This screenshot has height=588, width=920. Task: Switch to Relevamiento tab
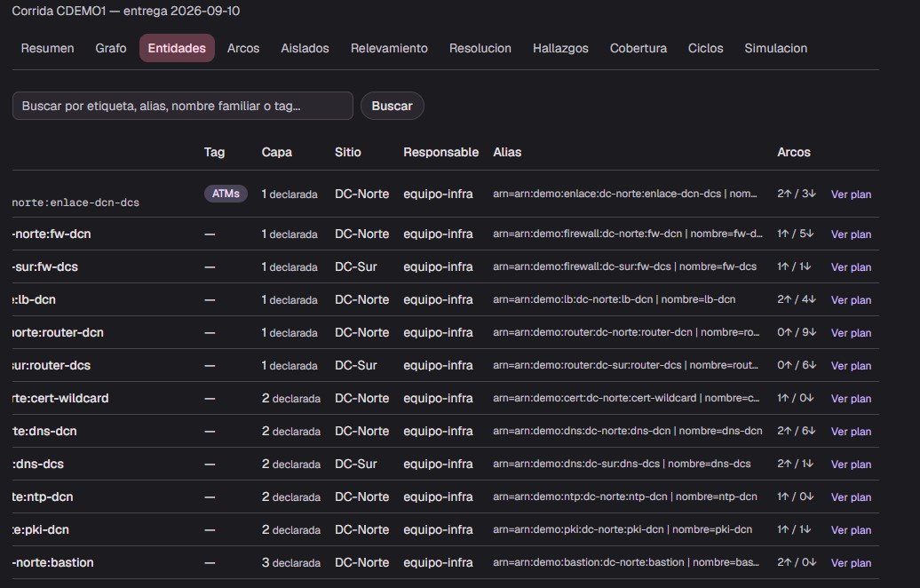[389, 48]
